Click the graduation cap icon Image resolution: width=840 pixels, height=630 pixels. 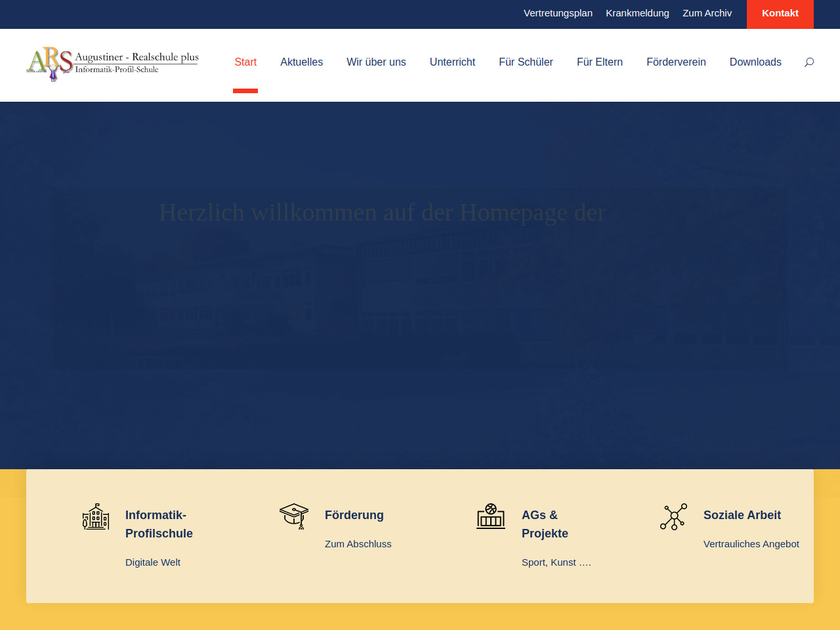tap(294, 516)
